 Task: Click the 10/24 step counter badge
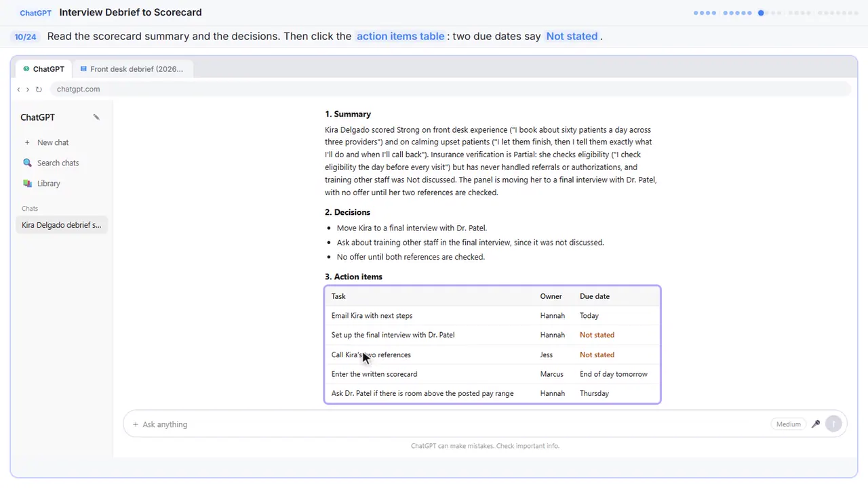click(26, 37)
